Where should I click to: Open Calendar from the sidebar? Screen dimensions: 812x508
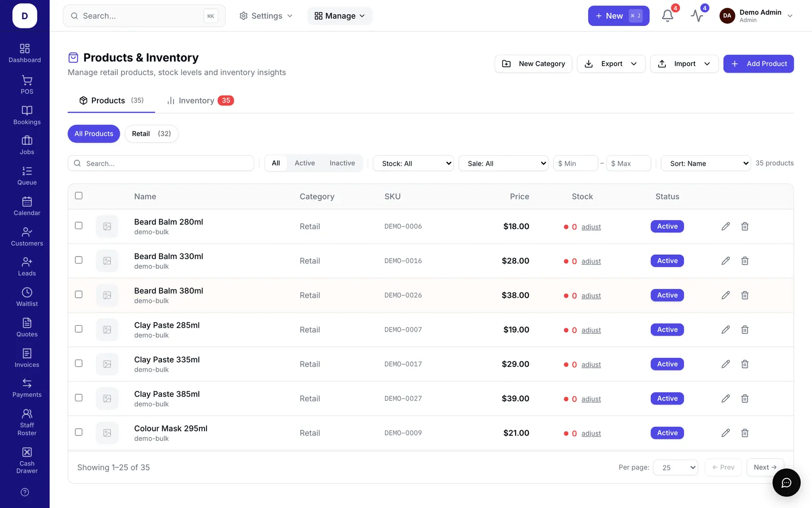coord(27,206)
